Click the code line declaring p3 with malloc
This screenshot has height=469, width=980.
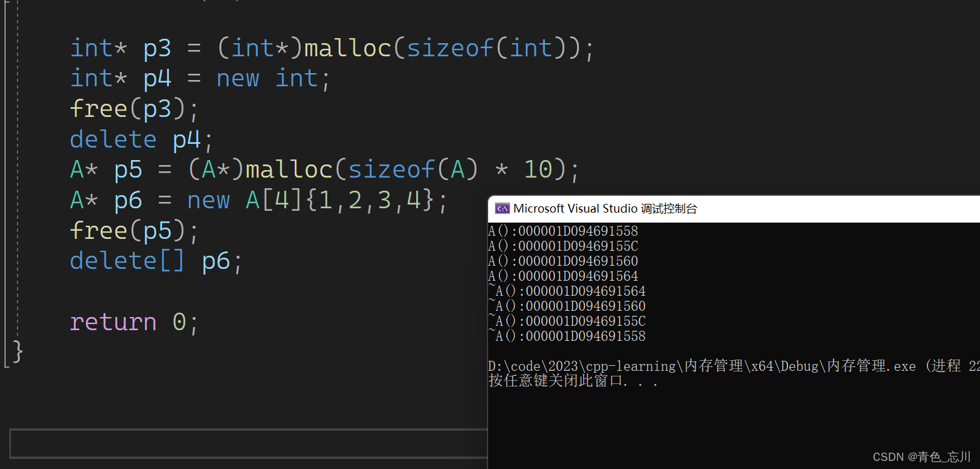point(332,49)
